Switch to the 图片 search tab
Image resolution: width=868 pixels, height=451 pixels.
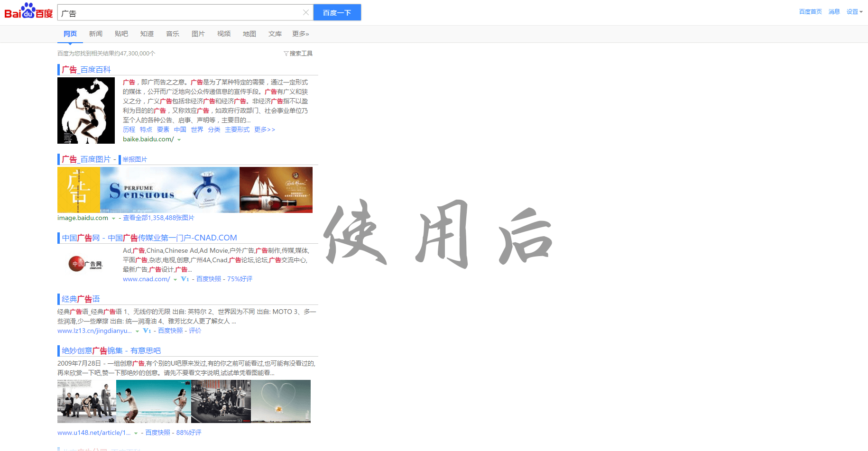click(x=198, y=34)
